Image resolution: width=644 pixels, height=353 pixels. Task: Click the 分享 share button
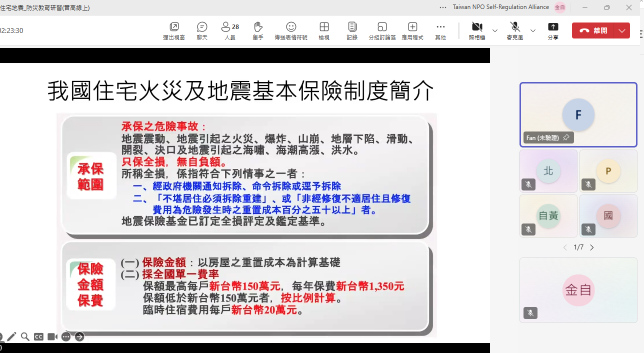[x=552, y=30]
